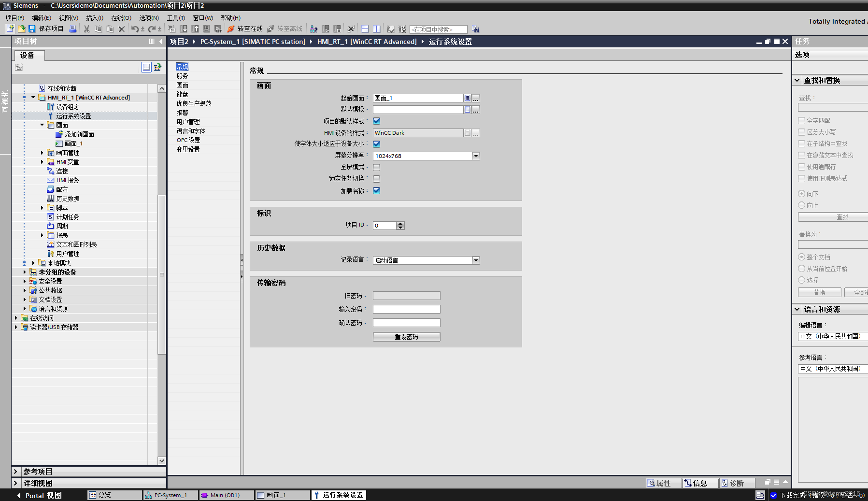Disable the 加载名称 checkbox
The height and width of the screenshot is (501, 868).
[x=376, y=190]
